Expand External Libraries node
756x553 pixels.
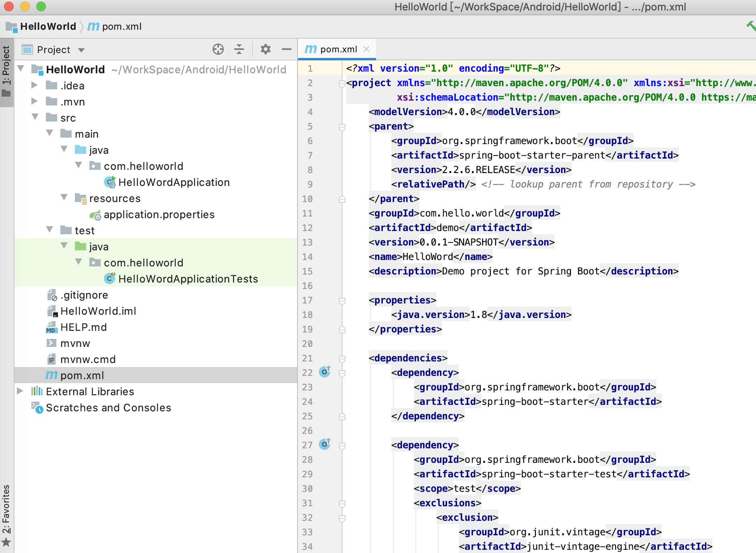click(20, 391)
